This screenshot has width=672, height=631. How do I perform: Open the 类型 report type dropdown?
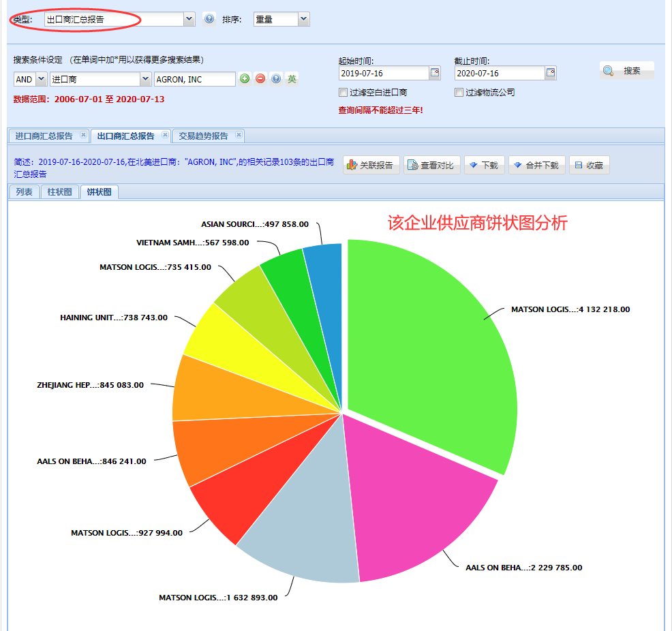click(189, 18)
